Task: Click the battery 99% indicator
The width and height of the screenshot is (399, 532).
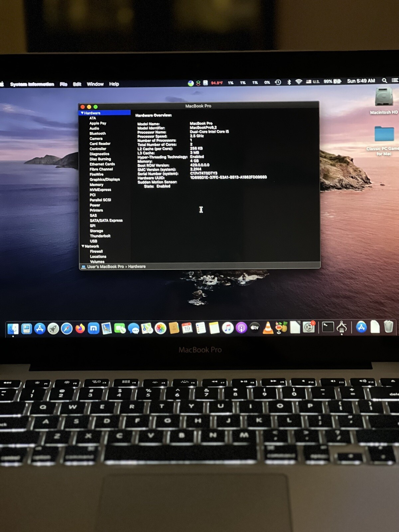Action: [x=332, y=81]
